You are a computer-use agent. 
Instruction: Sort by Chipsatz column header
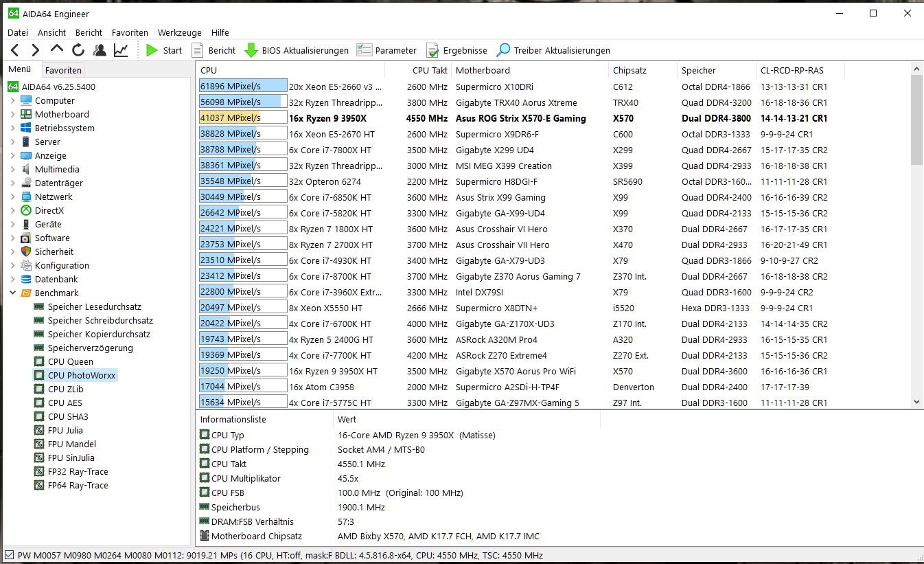[x=643, y=70]
